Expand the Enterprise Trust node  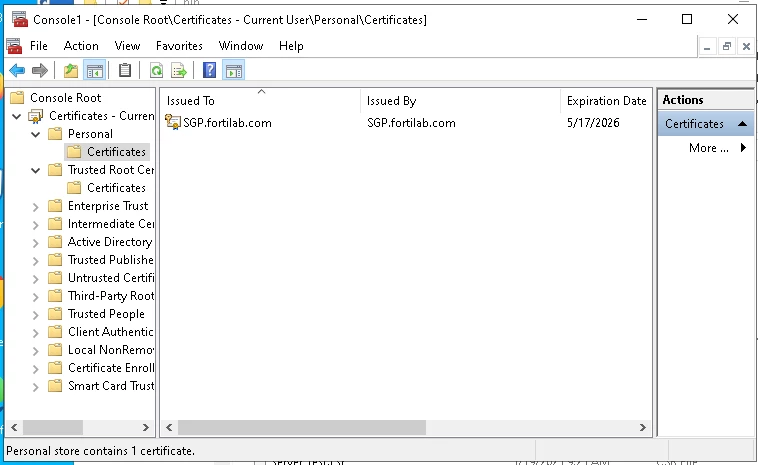[35, 207]
